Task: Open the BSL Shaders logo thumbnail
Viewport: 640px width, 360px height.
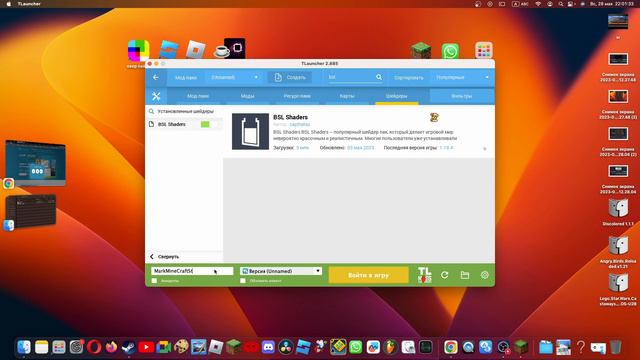Action: (250, 131)
